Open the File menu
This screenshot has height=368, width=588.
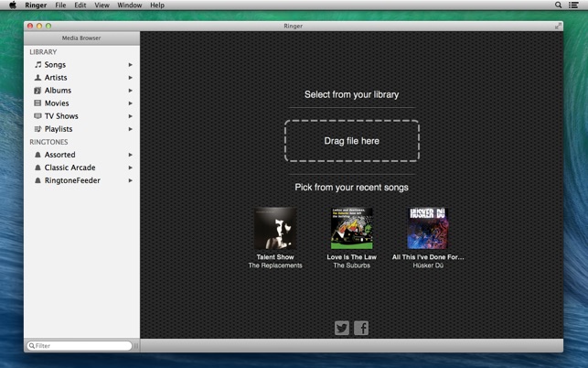60,5
